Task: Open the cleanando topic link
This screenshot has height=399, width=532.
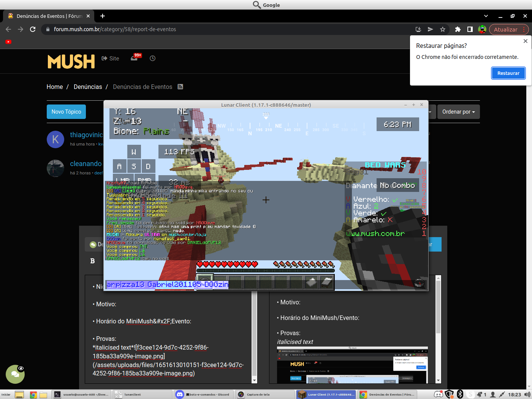Action: click(86, 164)
